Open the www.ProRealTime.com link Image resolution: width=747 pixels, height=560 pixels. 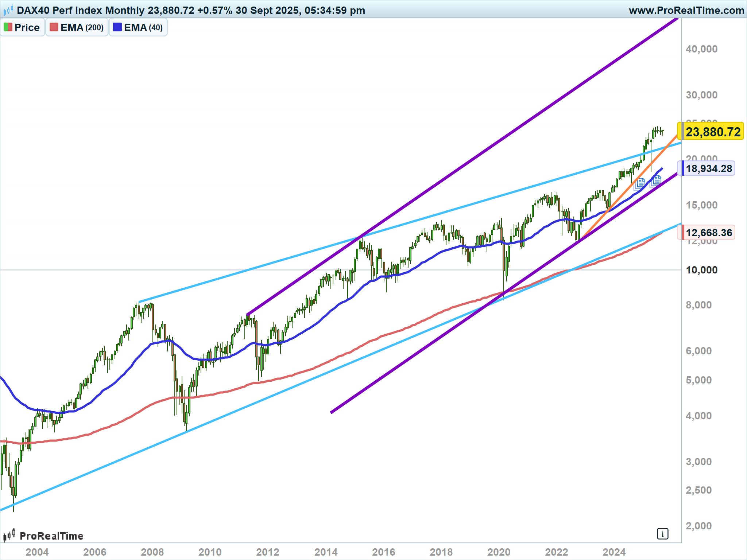pyautogui.click(x=686, y=10)
